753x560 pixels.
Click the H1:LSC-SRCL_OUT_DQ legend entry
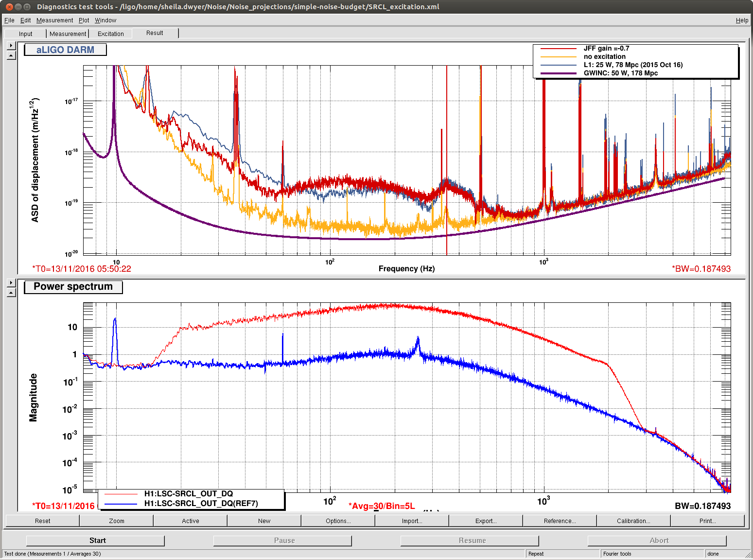tap(189, 494)
